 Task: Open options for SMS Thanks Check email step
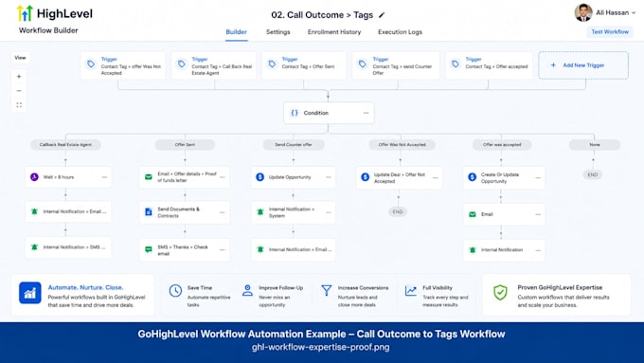[223, 249]
